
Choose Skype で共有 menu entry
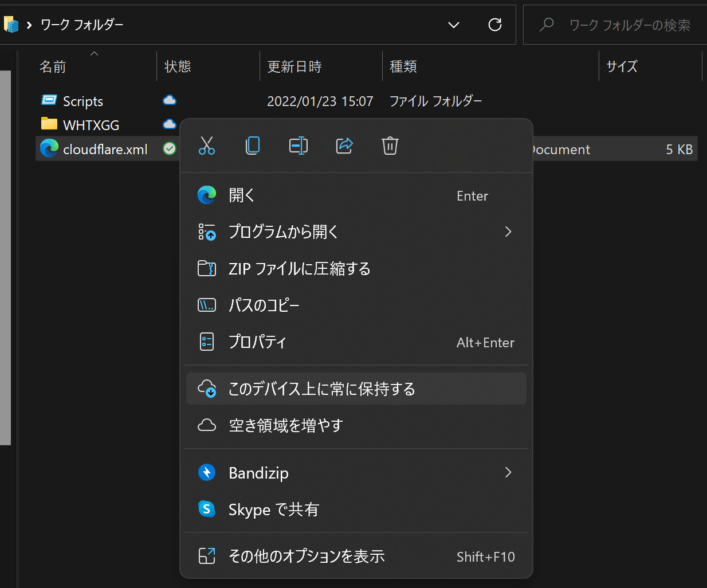pyautogui.click(x=356, y=509)
